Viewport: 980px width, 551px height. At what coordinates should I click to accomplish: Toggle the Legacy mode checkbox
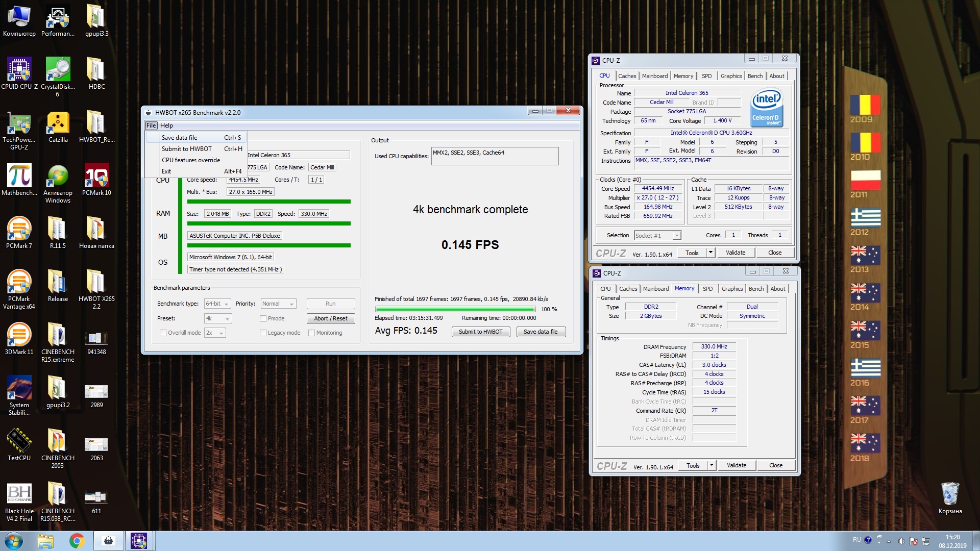263,333
